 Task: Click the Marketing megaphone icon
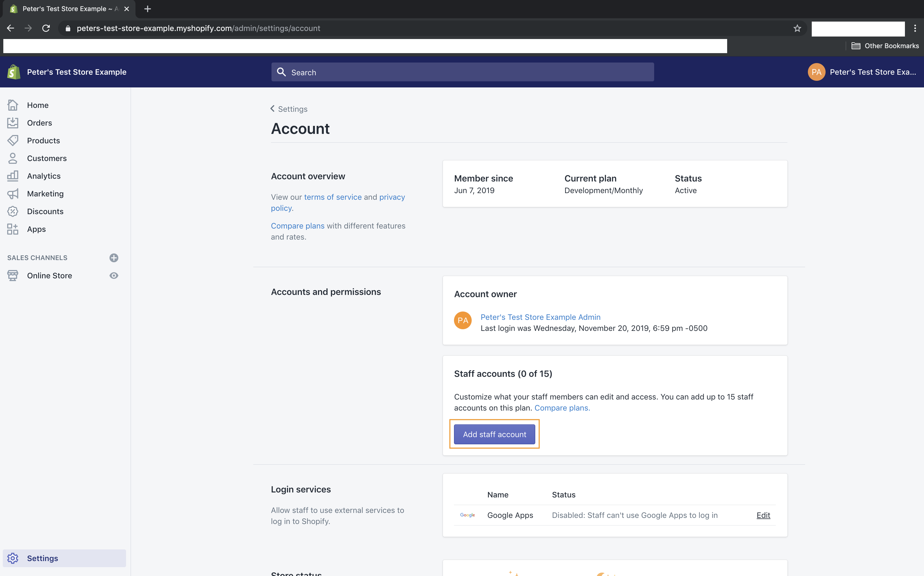click(12, 194)
